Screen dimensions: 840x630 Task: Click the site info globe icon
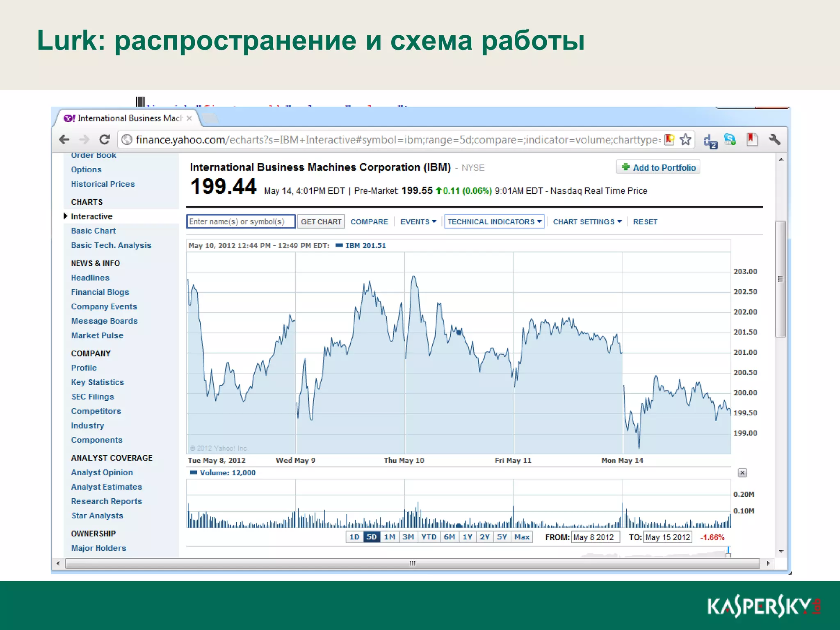click(x=127, y=140)
